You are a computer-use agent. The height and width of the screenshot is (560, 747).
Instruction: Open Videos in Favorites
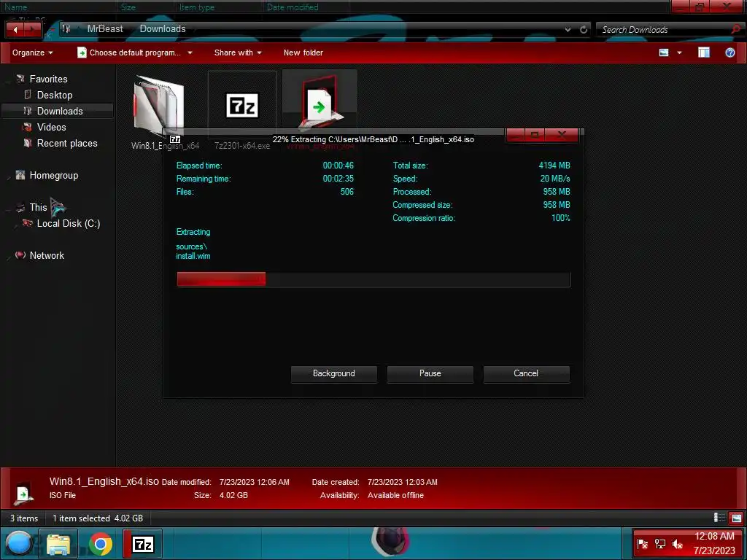coord(51,127)
